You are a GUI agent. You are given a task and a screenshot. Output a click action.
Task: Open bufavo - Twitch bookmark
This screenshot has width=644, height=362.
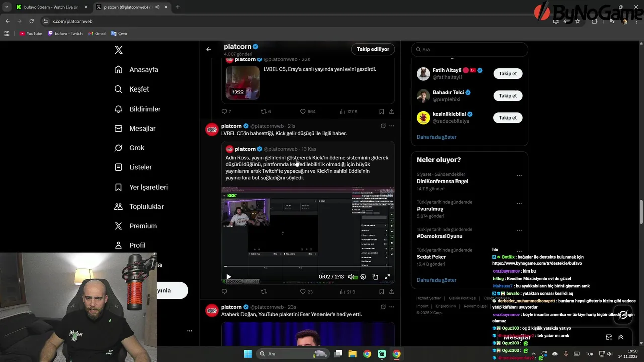pyautogui.click(x=65, y=34)
